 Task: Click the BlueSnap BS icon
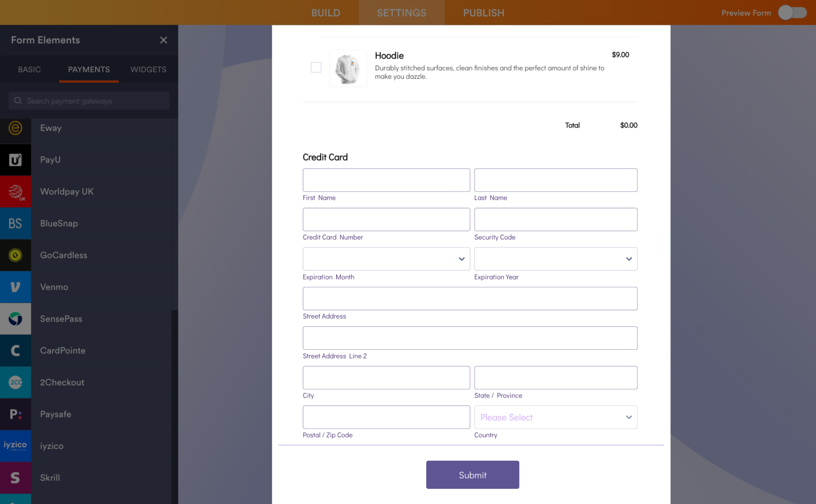pos(16,223)
